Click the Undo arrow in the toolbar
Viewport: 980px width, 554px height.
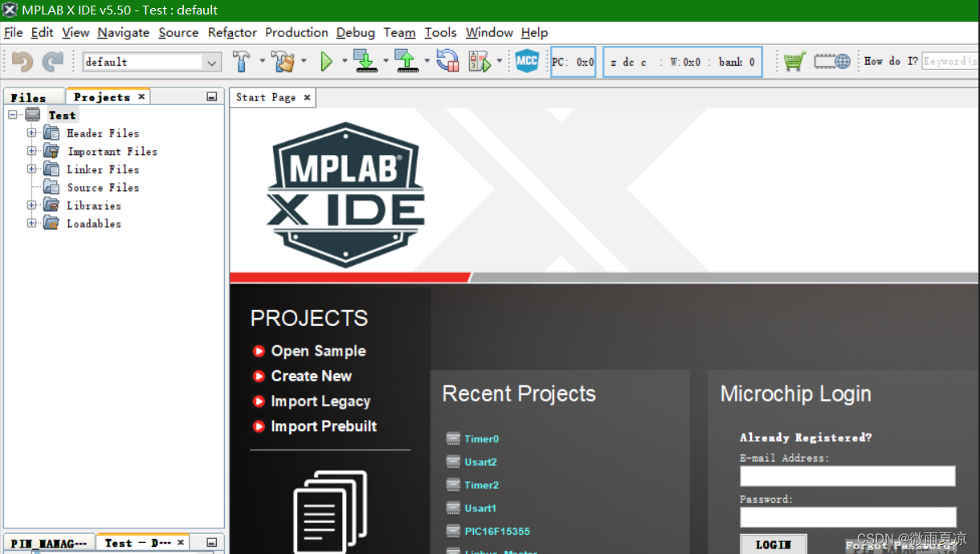pyautogui.click(x=22, y=62)
